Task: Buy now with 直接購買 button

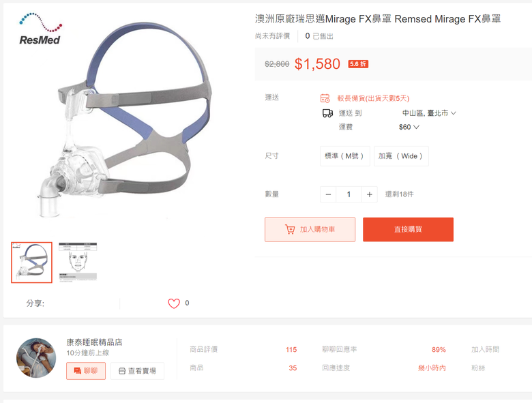Action: click(x=408, y=230)
